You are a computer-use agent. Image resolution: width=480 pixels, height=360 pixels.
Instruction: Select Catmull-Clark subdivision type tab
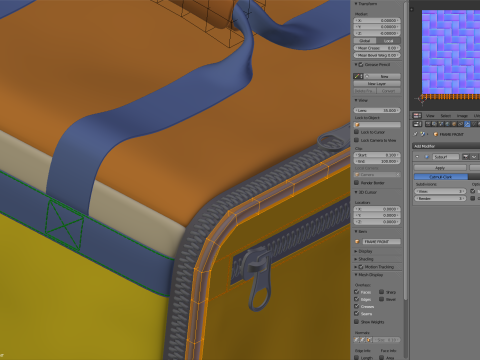click(441, 177)
